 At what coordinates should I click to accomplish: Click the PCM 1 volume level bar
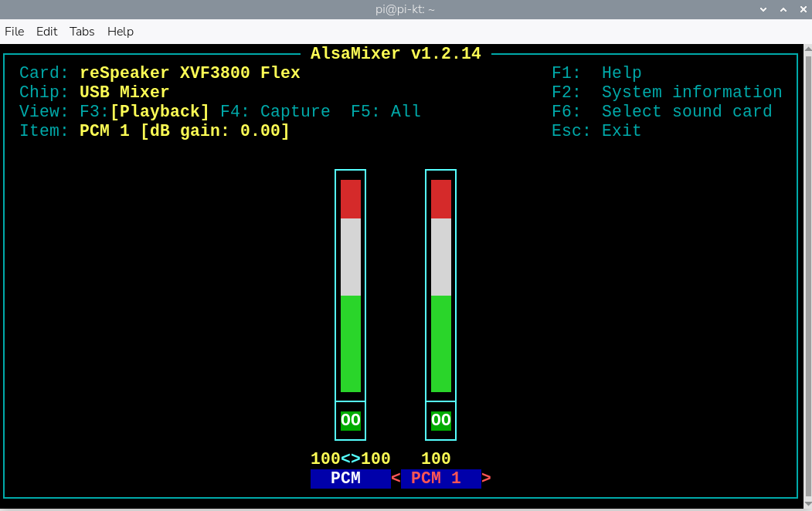[x=441, y=286]
